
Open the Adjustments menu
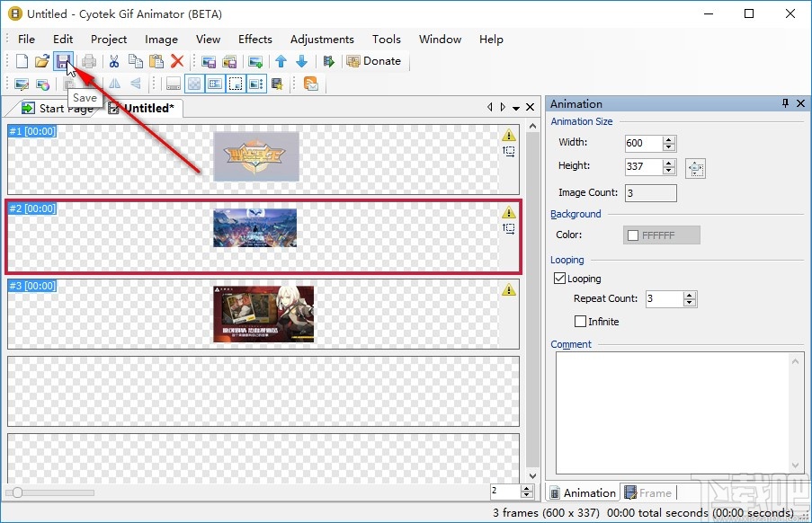click(322, 40)
